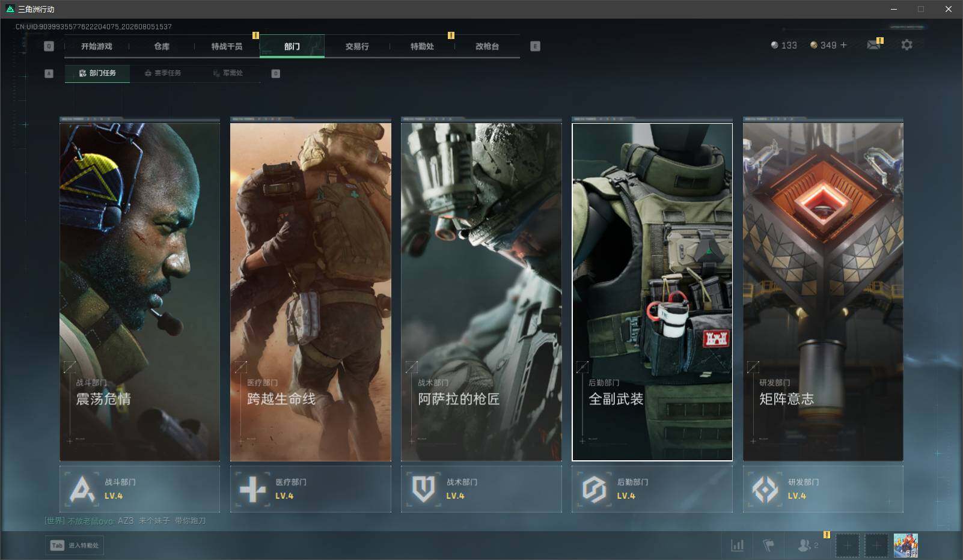Image resolution: width=963 pixels, height=560 pixels.
Task: Click the 三角洲行动 app logo icon
Action: 10,9
